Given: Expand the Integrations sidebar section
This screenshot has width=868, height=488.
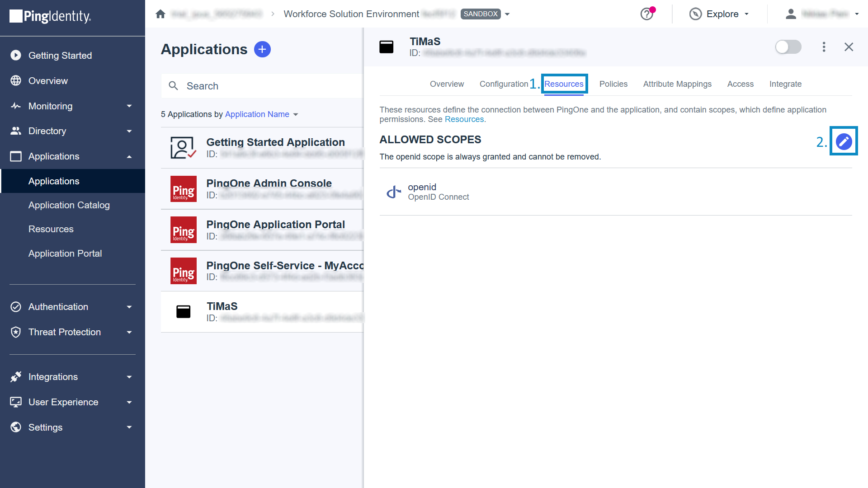Looking at the screenshot, I should point(129,377).
